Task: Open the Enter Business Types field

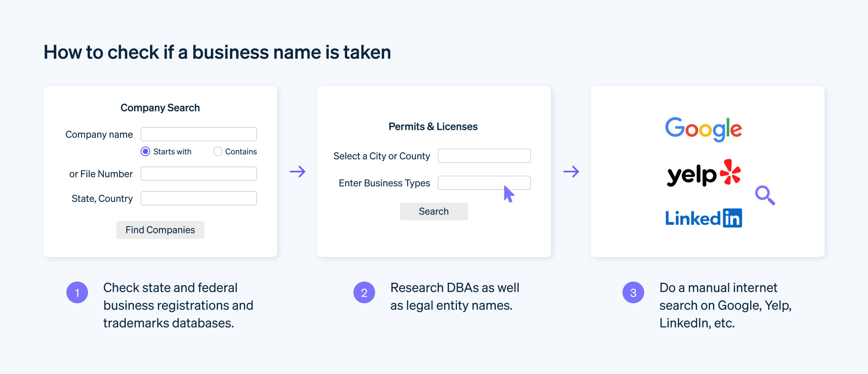Action: [x=484, y=183]
